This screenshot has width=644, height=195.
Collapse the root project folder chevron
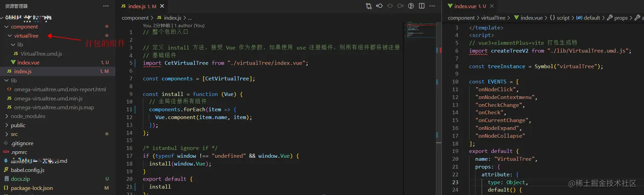[x=2, y=18]
